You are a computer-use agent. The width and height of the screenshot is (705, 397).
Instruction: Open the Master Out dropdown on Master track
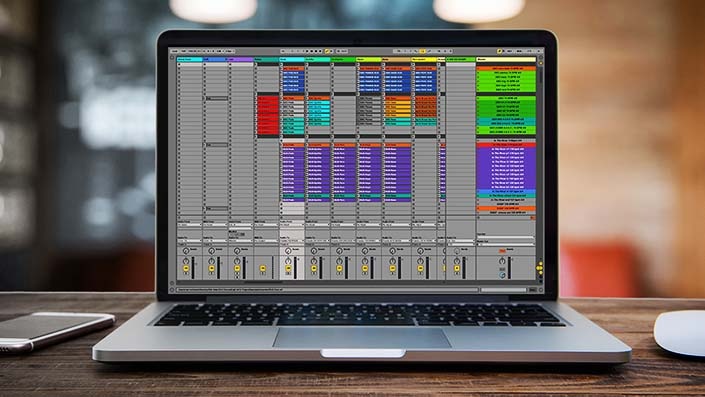[x=505, y=244]
